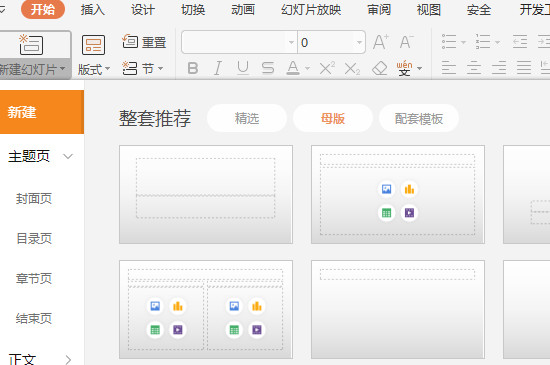The width and height of the screenshot is (550, 365).
Task: Choose the 母版 filter pill
Action: pos(333,118)
